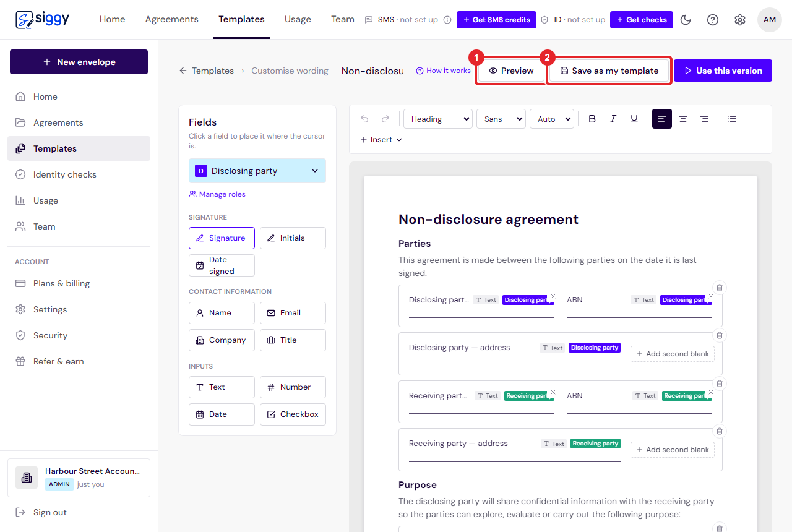Apply italic formatting
Viewport: 792px width, 532px height.
[613, 119]
